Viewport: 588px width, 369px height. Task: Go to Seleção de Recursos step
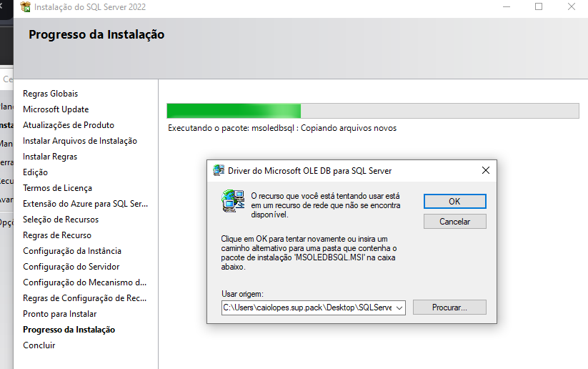61,220
